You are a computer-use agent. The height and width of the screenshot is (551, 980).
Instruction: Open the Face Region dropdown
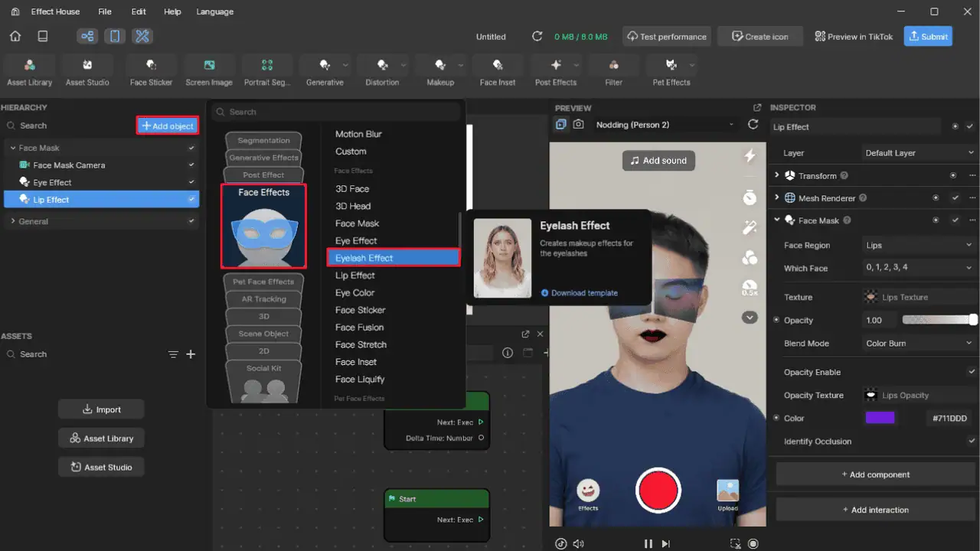pos(919,246)
